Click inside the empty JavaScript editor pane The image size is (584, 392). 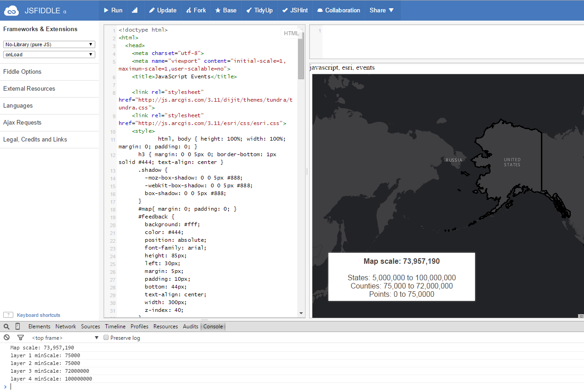click(453, 42)
